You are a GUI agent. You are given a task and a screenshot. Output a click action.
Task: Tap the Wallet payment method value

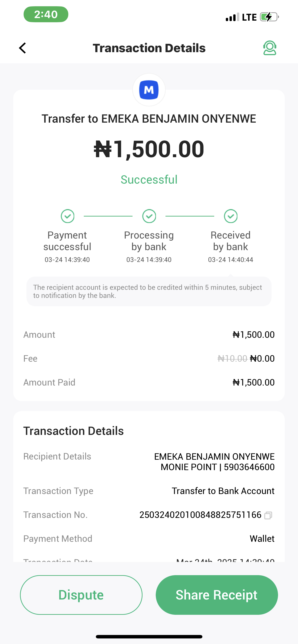(x=262, y=539)
